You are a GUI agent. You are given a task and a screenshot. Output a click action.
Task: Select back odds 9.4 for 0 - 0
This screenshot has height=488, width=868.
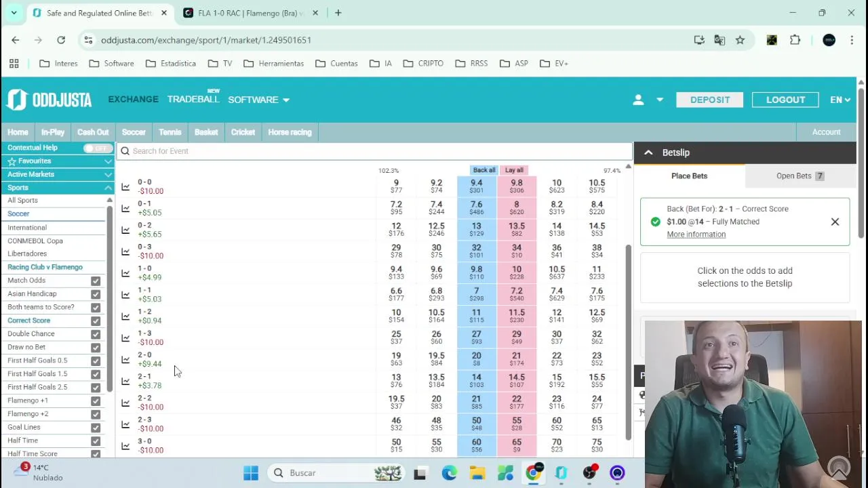click(477, 186)
